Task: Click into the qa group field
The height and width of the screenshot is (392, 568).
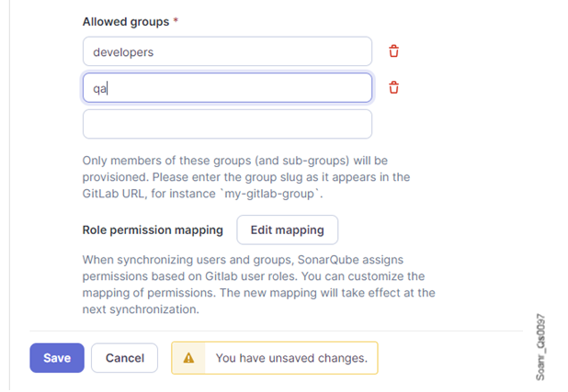Action: click(x=227, y=88)
